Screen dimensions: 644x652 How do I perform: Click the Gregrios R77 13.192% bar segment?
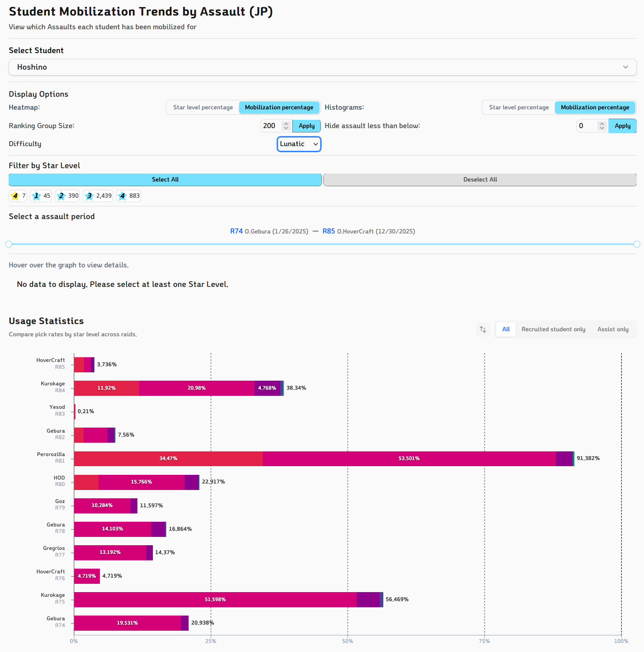(x=110, y=552)
